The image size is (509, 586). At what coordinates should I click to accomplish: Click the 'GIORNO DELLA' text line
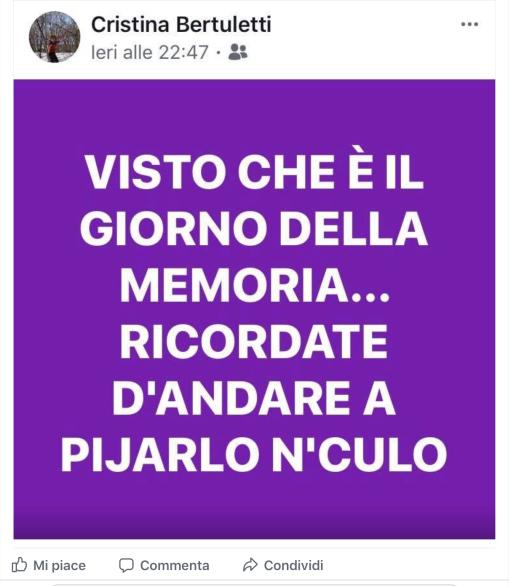(254, 228)
